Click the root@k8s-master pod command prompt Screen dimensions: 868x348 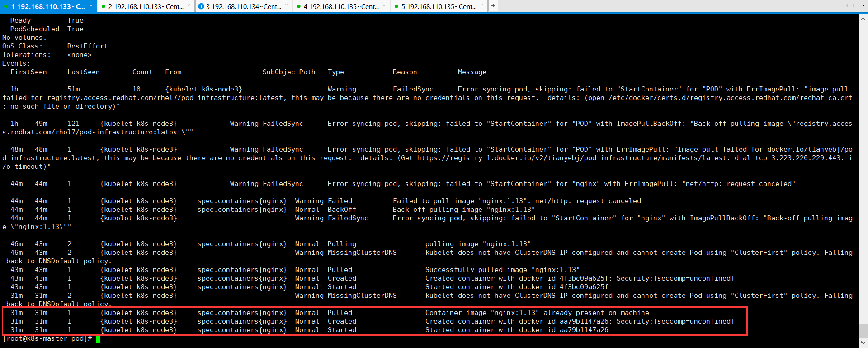point(47,338)
